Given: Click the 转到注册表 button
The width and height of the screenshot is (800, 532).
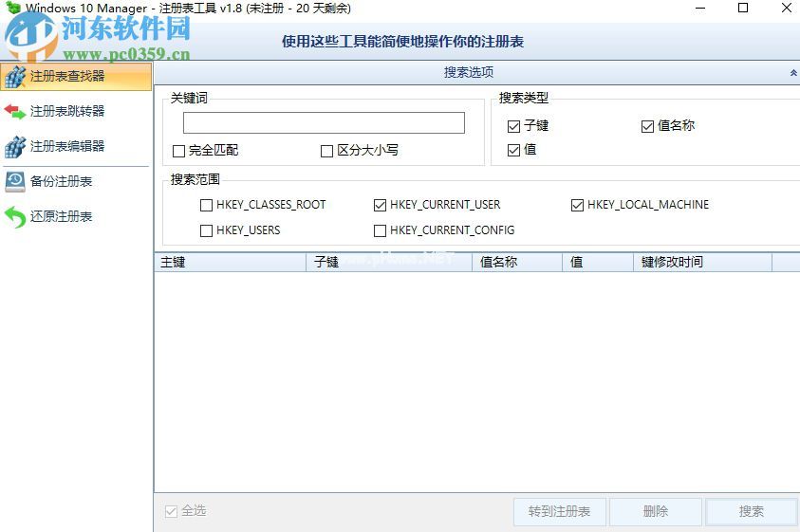Looking at the screenshot, I should click(560, 511).
